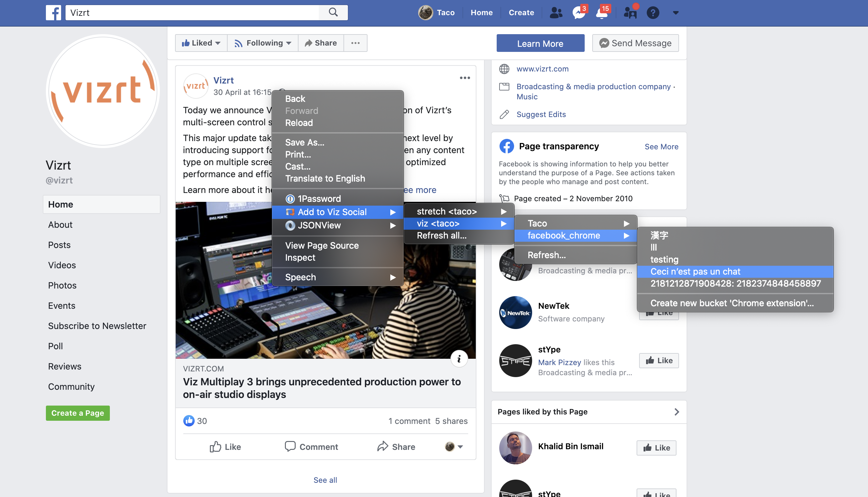
Task: Click the post Comment button
Action: [311, 447]
